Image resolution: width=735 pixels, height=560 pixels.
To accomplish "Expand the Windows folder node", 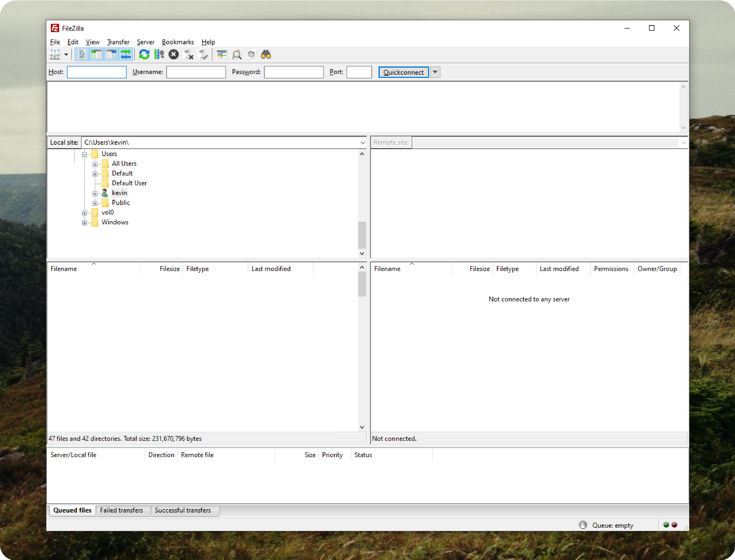I will [x=85, y=223].
